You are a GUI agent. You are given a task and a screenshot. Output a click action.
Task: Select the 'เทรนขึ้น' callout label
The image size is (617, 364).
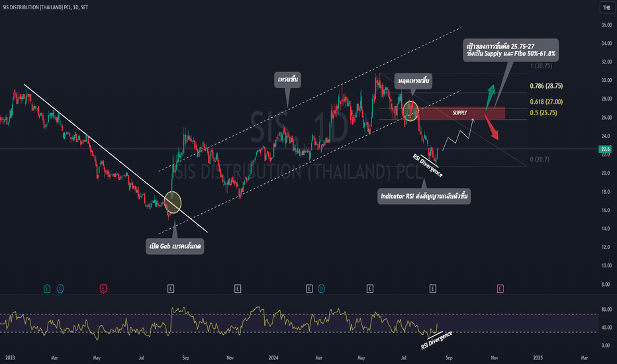(287, 80)
